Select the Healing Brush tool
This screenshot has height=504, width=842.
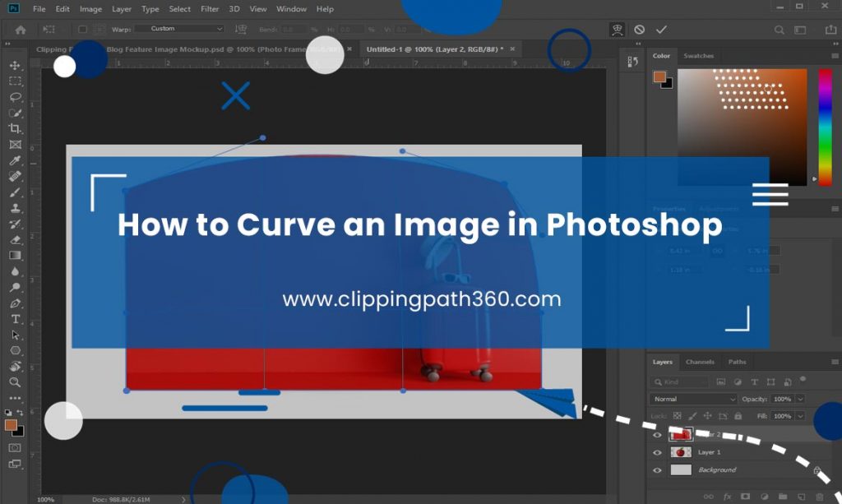click(15, 176)
